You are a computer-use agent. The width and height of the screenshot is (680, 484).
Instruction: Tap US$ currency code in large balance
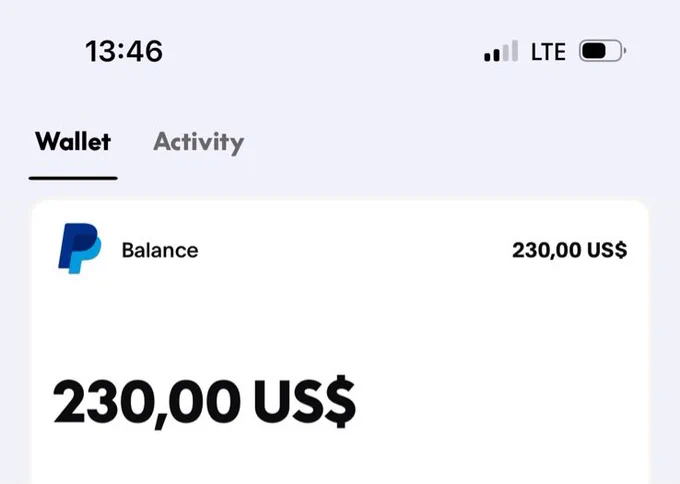click(x=305, y=402)
